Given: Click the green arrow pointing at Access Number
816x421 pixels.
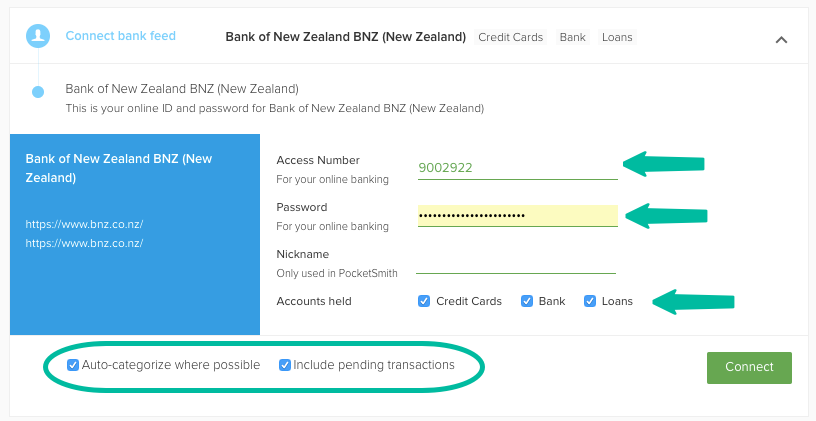Looking at the screenshot, I should tap(664, 164).
